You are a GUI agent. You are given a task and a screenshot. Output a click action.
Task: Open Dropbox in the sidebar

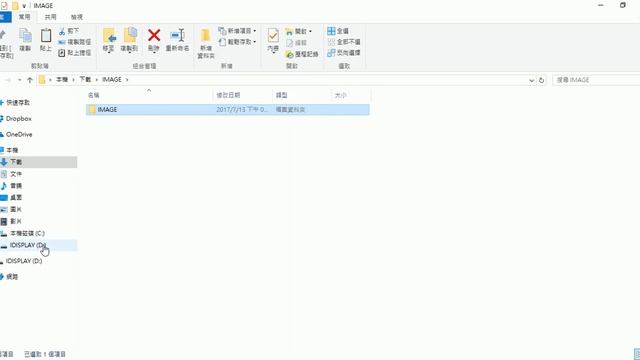[x=19, y=118]
